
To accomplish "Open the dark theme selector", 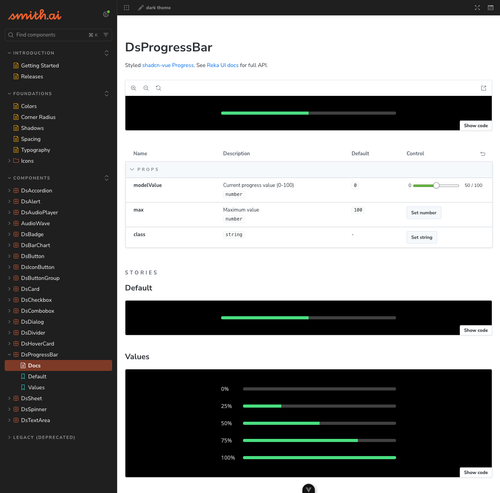I will click(155, 7).
